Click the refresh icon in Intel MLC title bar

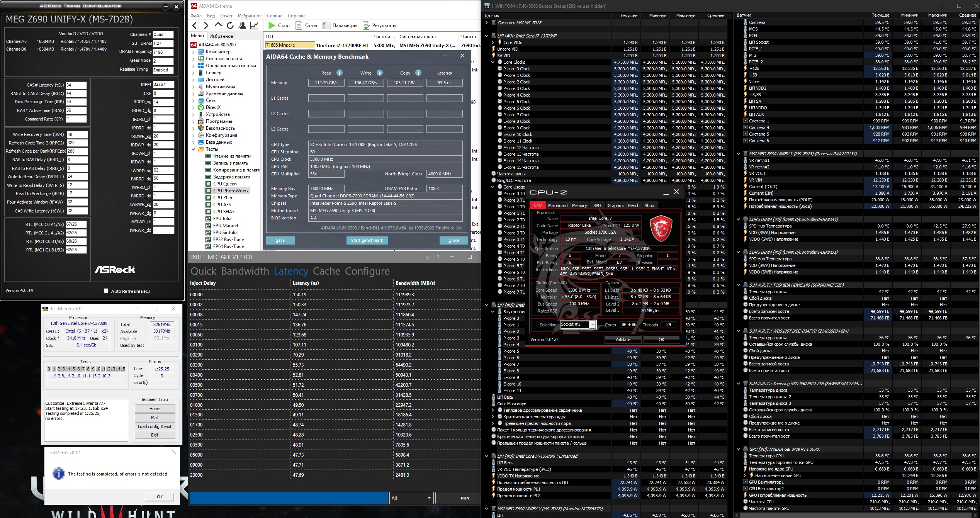tap(428, 257)
